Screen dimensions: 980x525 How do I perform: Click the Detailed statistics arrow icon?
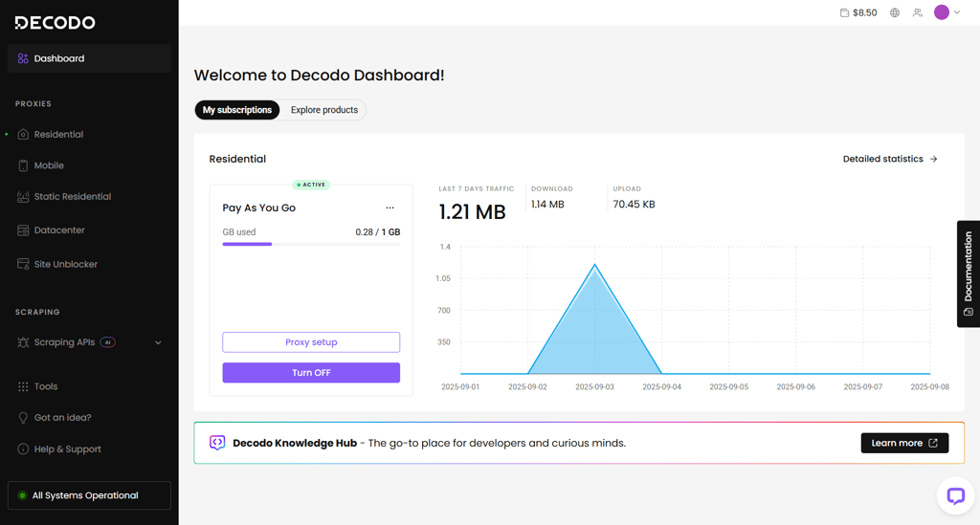(x=934, y=159)
